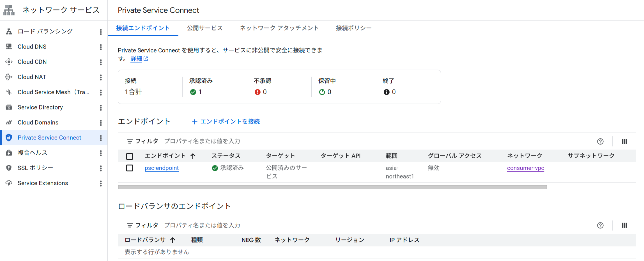Click the 公開済みのサービス target cell
Image resolution: width=644 pixels, height=261 pixels.
click(286, 172)
